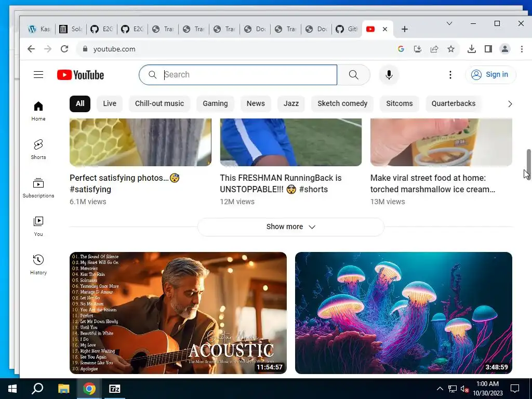The image size is (532, 399).
Task: Click the muted volume tray icon
Action: 464,389
